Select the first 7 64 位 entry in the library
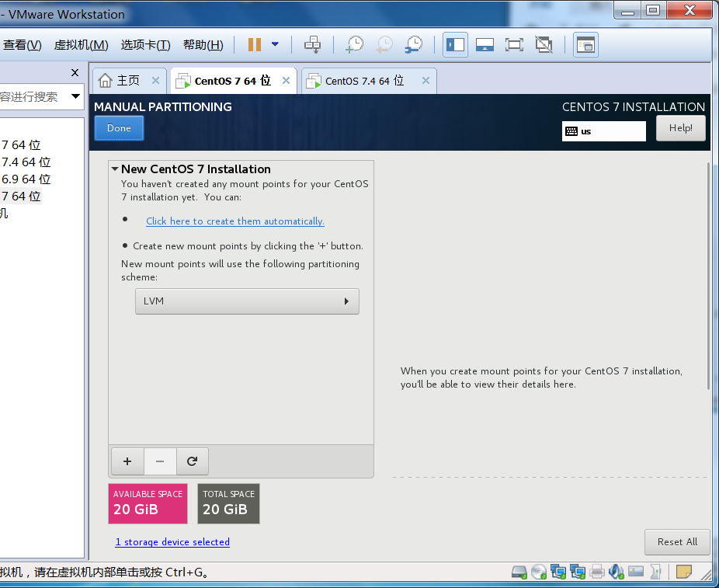The width and height of the screenshot is (719, 588). pos(21,145)
